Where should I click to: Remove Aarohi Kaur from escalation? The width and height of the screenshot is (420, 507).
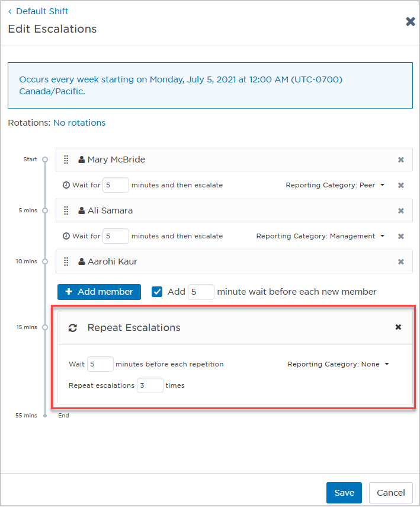coord(401,262)
